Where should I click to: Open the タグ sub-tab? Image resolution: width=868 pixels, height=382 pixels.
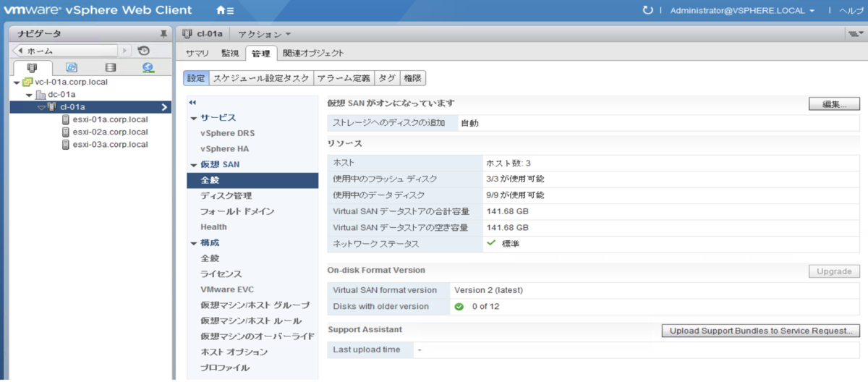387,78
